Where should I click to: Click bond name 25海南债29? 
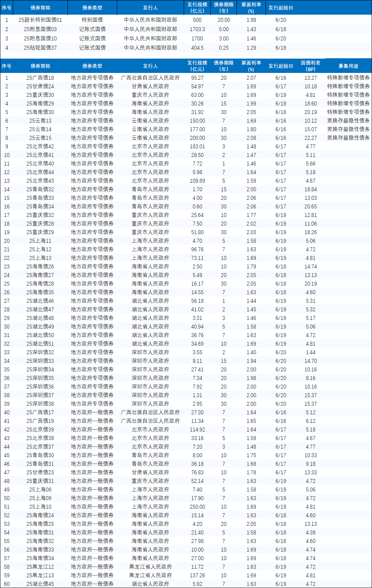click(x=40, y=104)
